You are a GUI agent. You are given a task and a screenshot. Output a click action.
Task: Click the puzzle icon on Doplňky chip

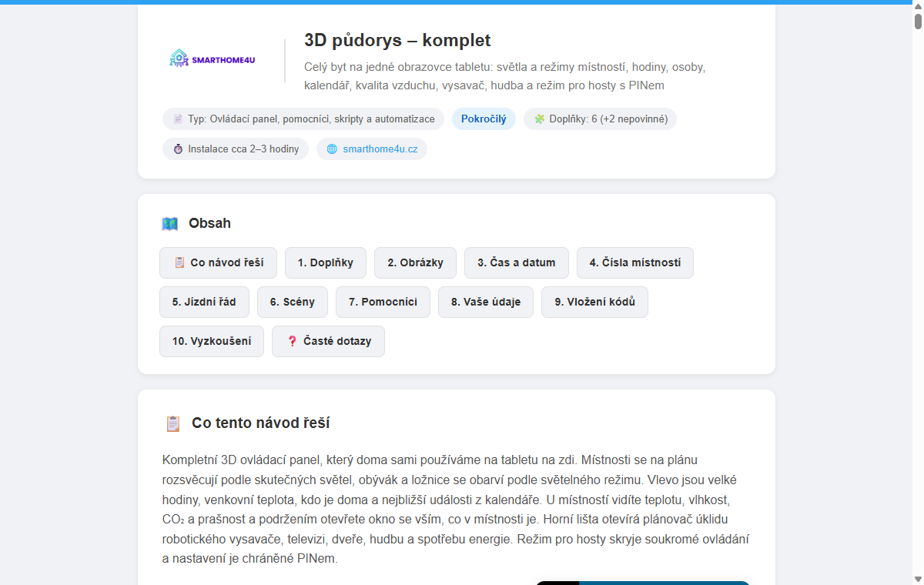point(539,119)
